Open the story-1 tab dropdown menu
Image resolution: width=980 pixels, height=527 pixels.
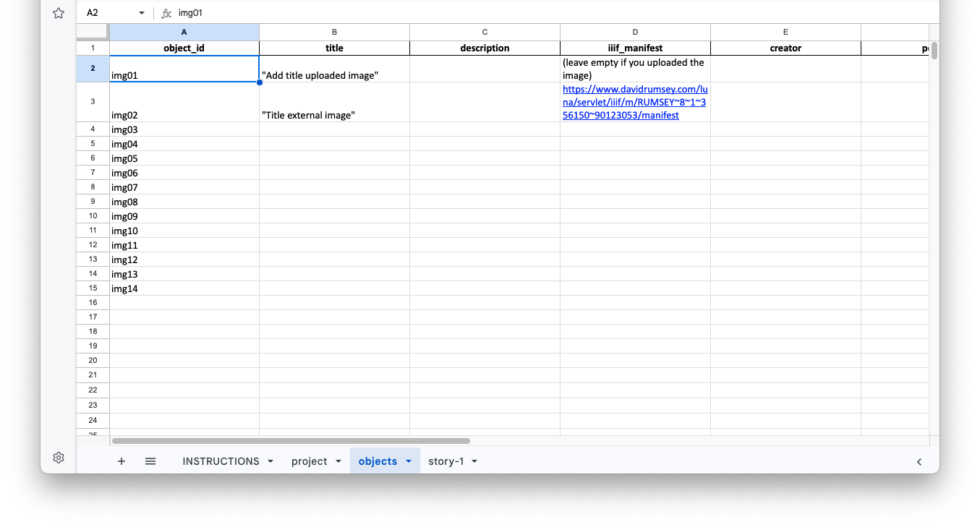pyautogui.click(x=474, y=460)
